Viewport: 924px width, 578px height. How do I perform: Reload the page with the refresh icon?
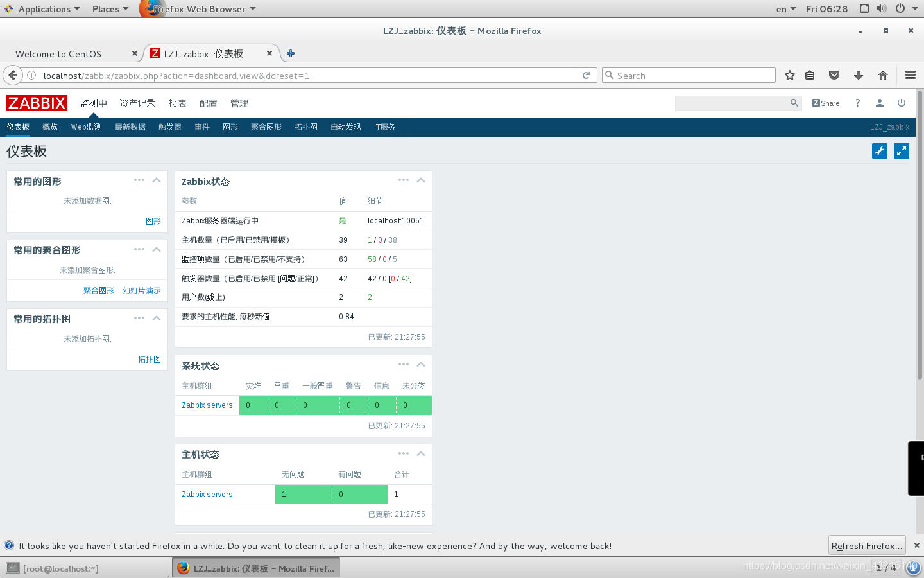click(x=586, y=76)
